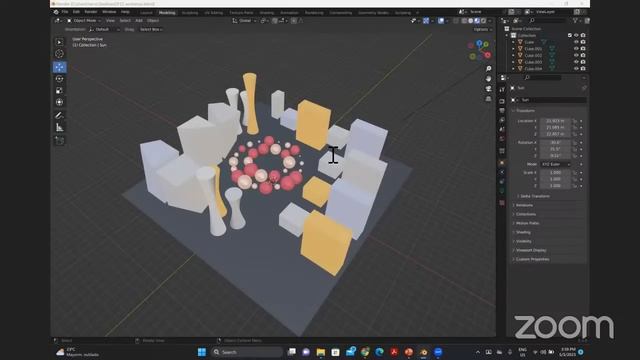Open the World properties tab
The width and height of the screenshot is (640, 360).
502,139
